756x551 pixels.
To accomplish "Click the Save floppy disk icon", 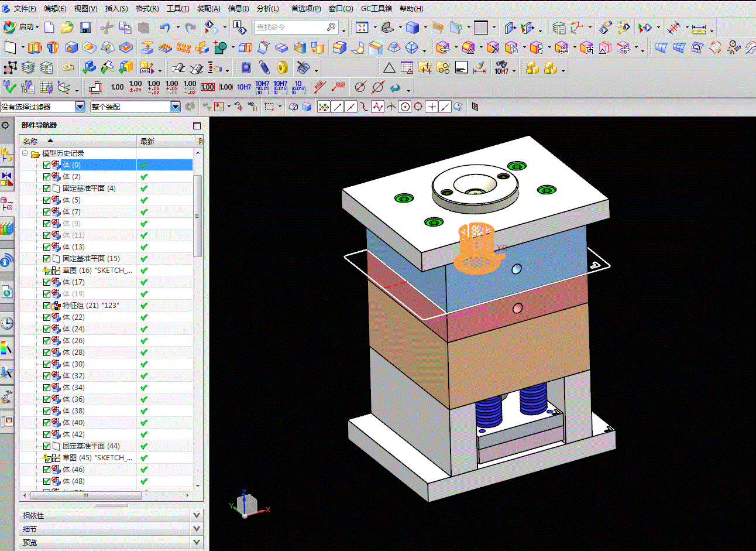I will 85,28.
